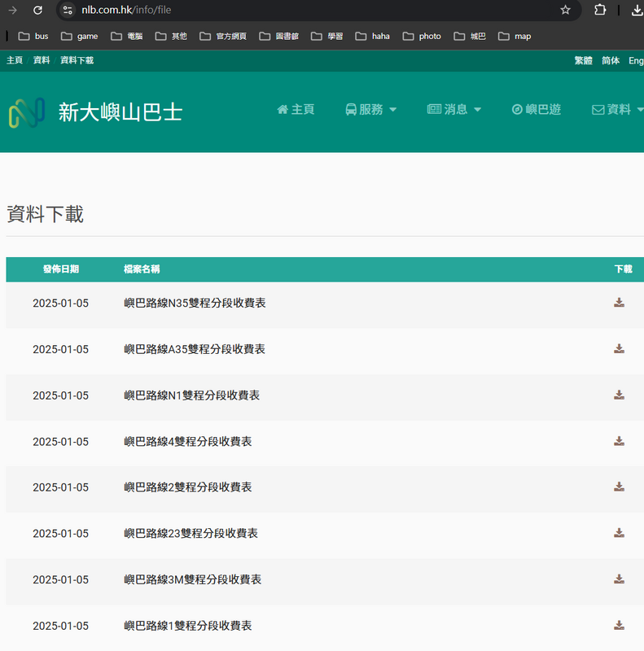The height and width of the screenshot is (651, 644).
Task: Open the map bookmarks folder
Action: click(x=515, y=36)
